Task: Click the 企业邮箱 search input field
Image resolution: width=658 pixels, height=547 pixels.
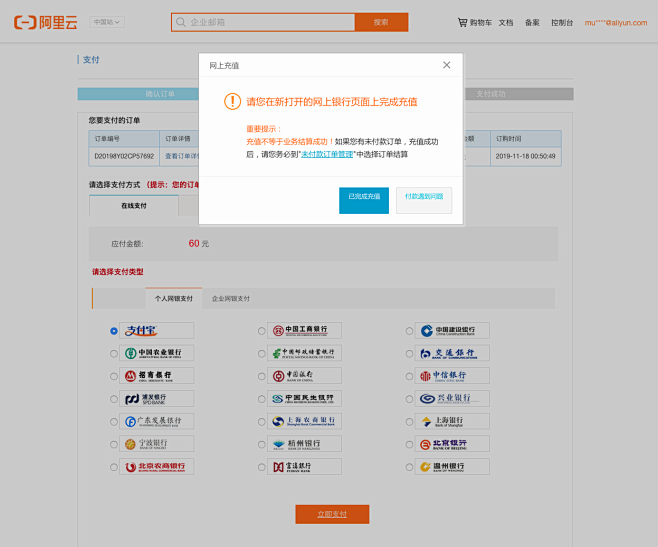Action: coord(265,22)
